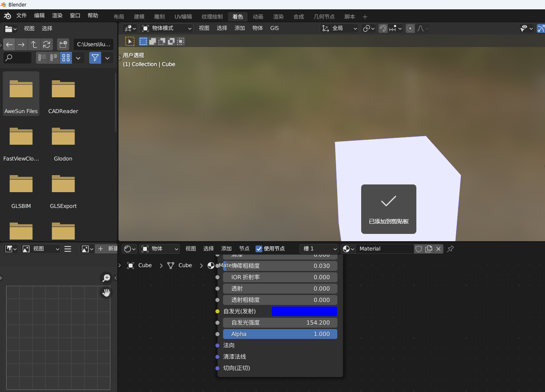
Task: Open the 文件 menu
Action: point(21,16)
